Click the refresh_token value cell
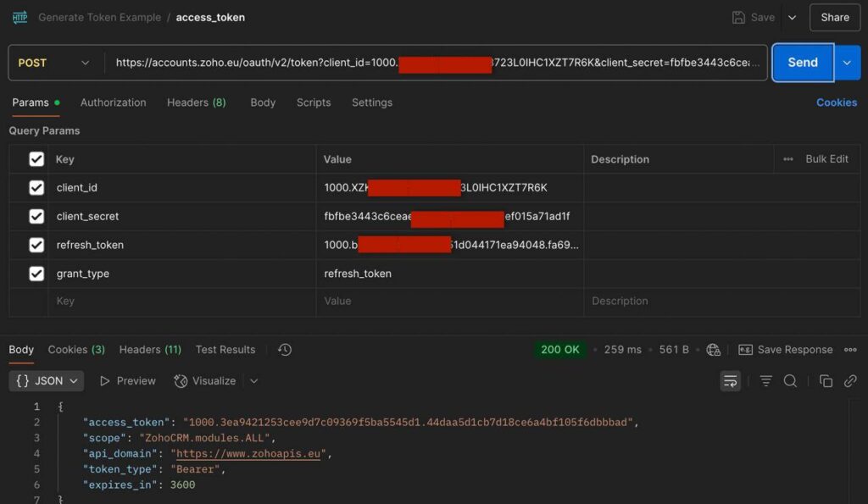 (x=449, y=245)
